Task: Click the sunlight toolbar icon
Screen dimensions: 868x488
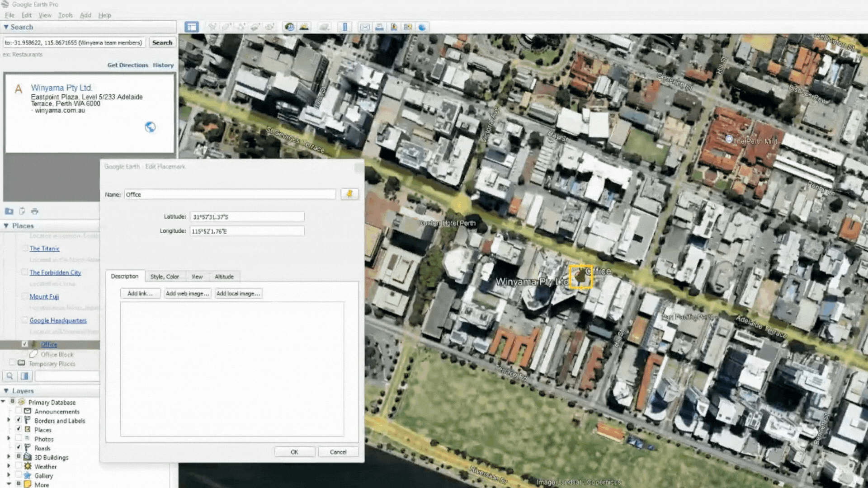Action: tap(304, 27)
